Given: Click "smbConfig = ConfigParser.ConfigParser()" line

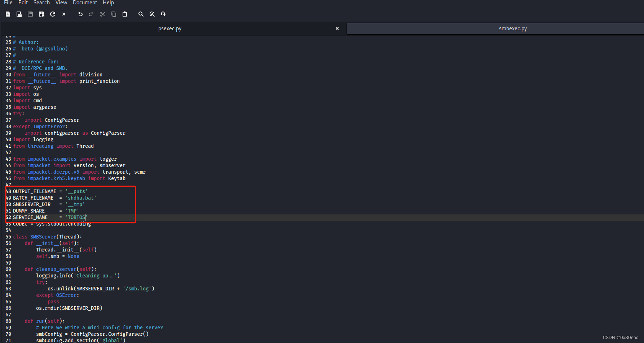Looking at the screenshot, I should [x=92, y=334].
